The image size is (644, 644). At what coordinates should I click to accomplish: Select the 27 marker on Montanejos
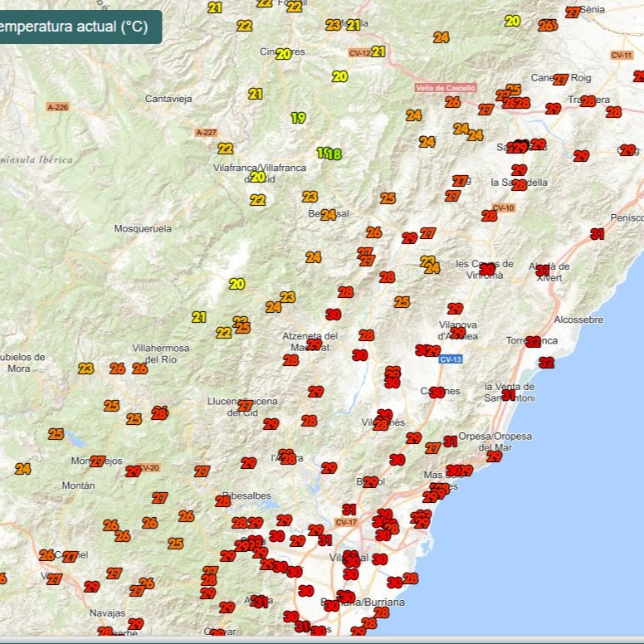pos(98,461)
